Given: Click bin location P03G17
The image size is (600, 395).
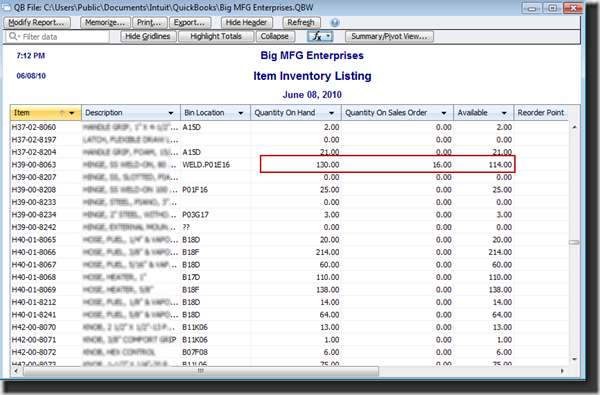Looking at the screenshot, I should click(195, 215).
